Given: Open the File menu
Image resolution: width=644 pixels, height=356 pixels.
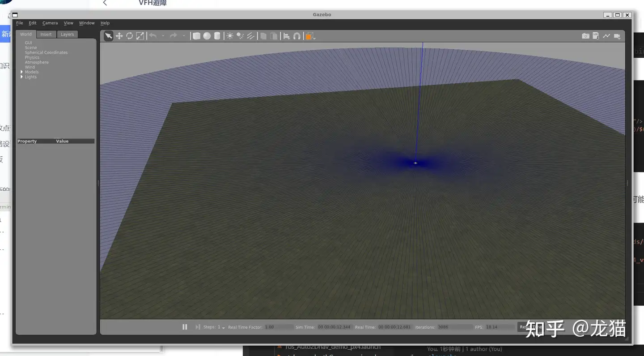Looking at the screenshot, I should pyautogui.click(x=20, y=23).
